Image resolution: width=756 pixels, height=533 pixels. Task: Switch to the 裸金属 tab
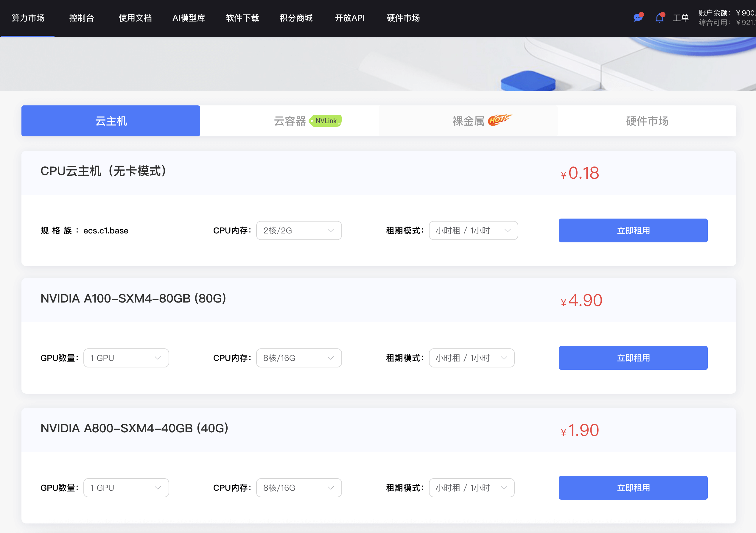point(468,121)
